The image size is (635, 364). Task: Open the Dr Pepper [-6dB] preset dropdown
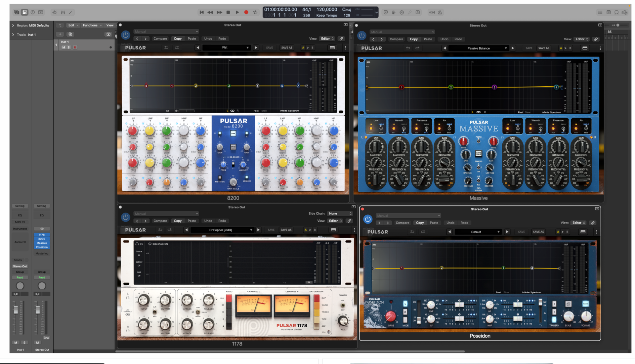point(222,230)
